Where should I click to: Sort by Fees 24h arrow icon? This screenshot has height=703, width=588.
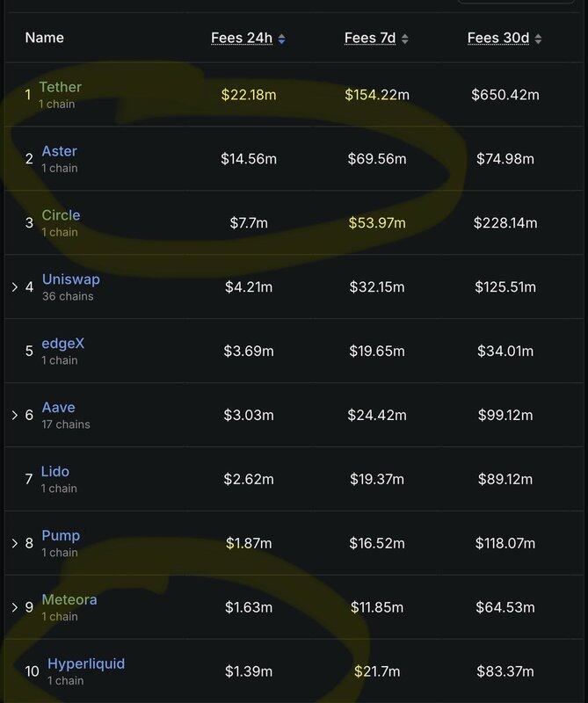[281, 39]
